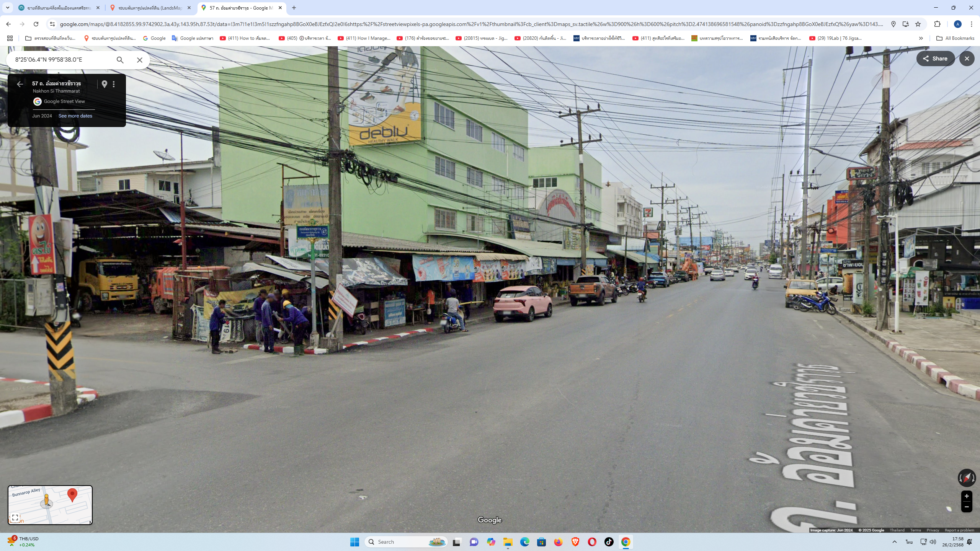The width and height of the screenshot is (980, 551).
Task: Open the tab search dropdown arrow
Action: [7, 8]
